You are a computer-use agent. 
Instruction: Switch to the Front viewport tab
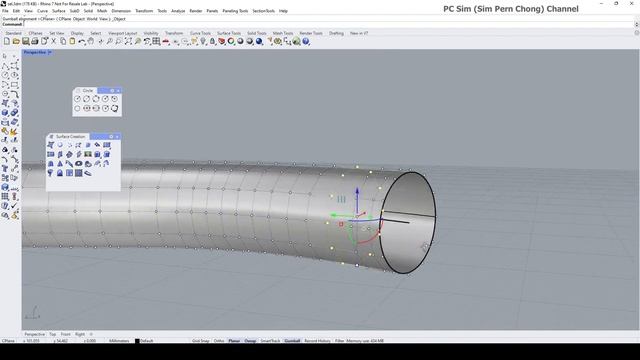pos(66,334)
